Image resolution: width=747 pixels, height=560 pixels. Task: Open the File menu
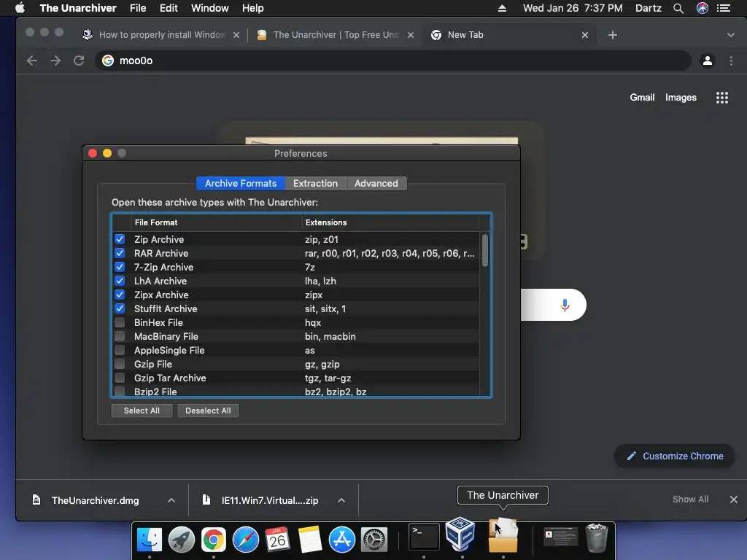pyautogui.click(x=138, y=8)
